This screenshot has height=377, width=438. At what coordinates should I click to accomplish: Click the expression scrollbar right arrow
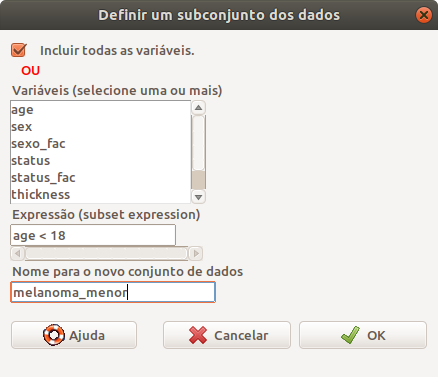[x=196, y=254]
